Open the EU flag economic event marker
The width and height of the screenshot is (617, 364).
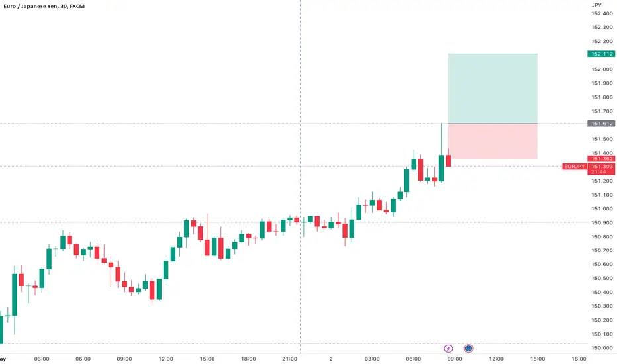click(x=468, y=348)
